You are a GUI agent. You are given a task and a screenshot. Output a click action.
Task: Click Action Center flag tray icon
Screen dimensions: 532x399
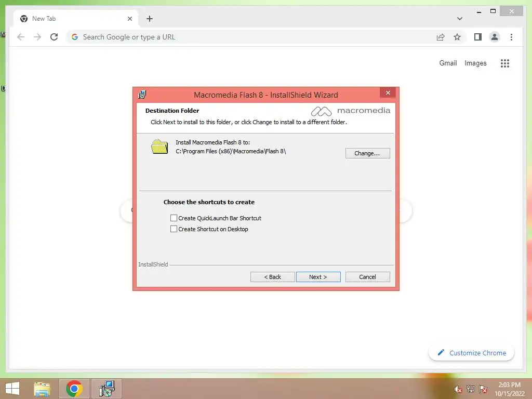click(483, 389)
